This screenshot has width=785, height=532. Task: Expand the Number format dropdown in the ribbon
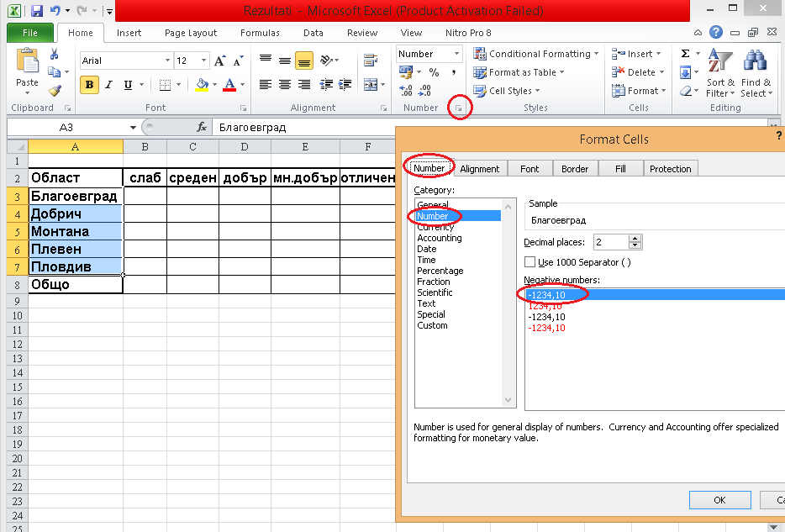coord(456,54)
